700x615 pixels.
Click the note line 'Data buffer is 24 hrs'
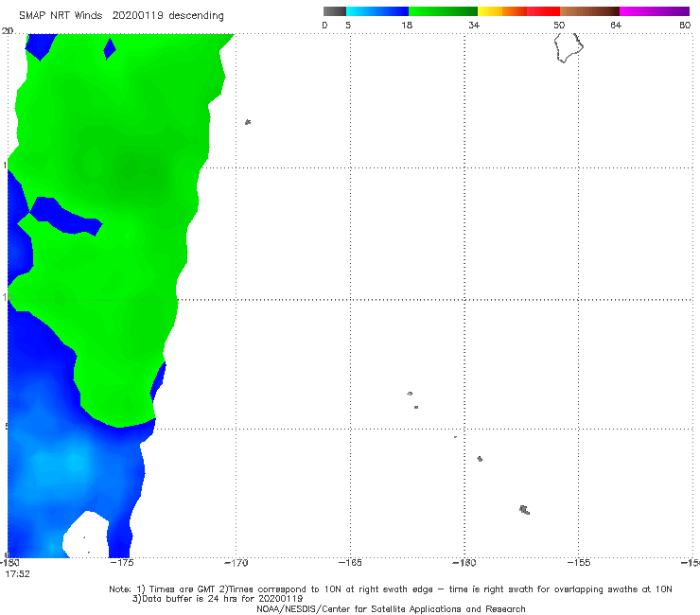point(218,599)
